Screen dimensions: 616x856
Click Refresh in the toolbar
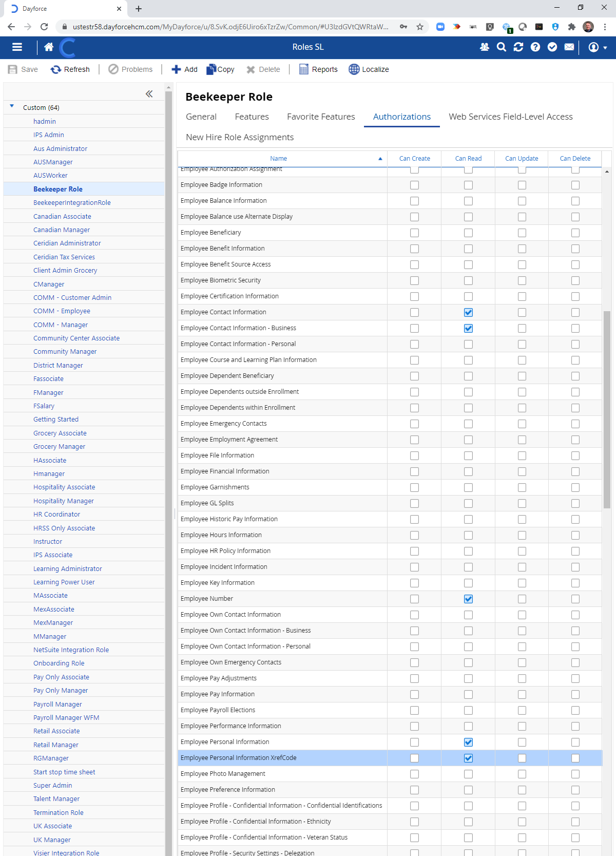pos(70,69)
